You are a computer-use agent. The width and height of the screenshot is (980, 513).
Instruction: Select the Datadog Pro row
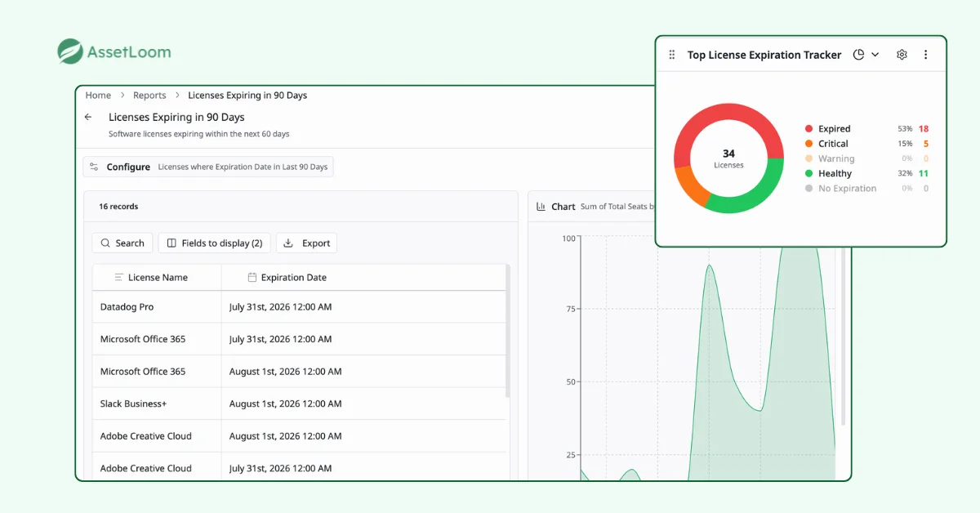(x=299, y=307)
